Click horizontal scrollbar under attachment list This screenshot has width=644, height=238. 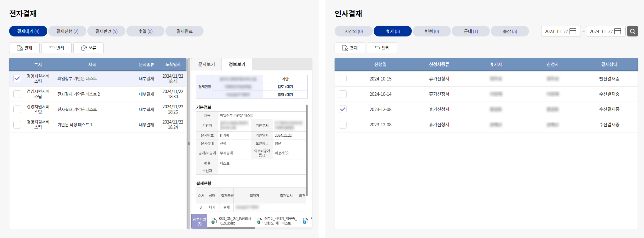[x=231, y=228]
